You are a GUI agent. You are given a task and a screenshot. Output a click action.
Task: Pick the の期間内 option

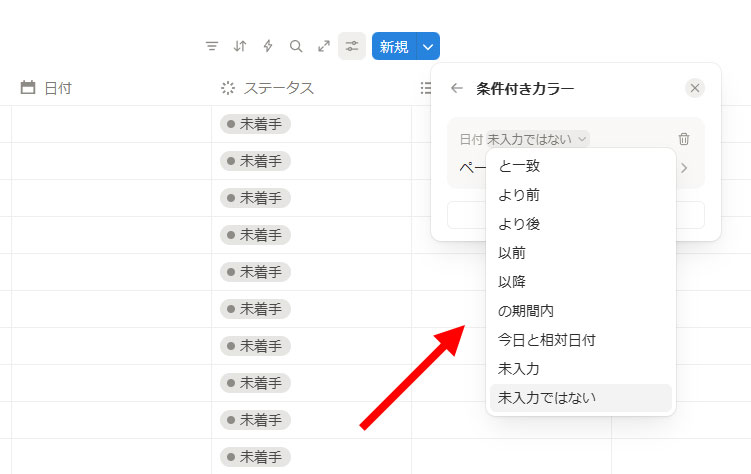coord(526,311)
